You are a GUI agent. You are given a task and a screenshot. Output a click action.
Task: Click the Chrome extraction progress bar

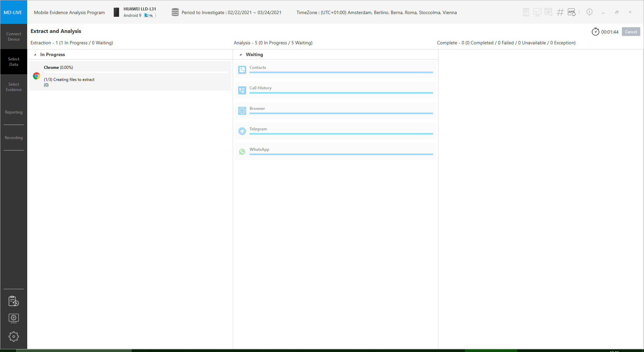[x=136, y=72]
